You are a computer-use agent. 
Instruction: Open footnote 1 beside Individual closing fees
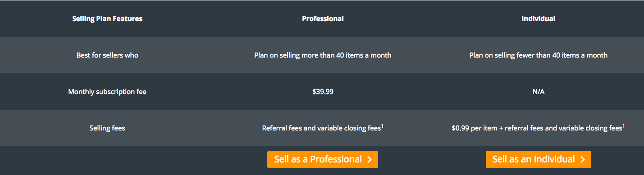pos(623,126)
